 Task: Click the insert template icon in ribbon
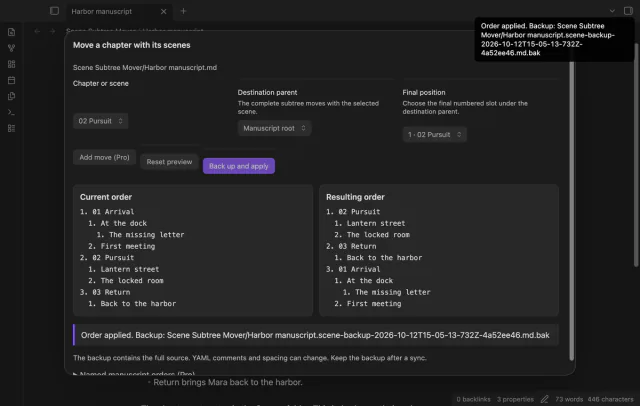point(11,96)
